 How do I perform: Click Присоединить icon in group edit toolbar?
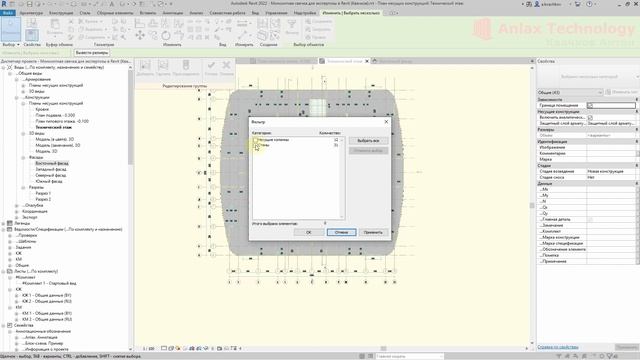[186, 65]
